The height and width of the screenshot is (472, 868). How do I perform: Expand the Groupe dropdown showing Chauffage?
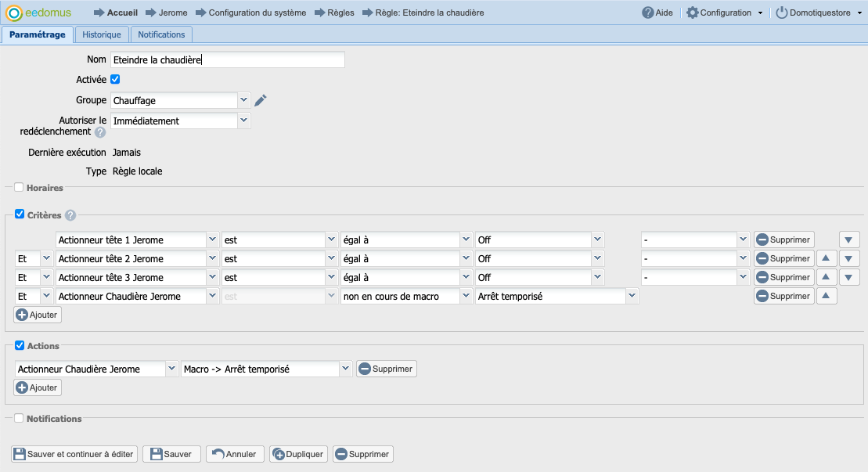pyautogui.click(x=243, y=100)
